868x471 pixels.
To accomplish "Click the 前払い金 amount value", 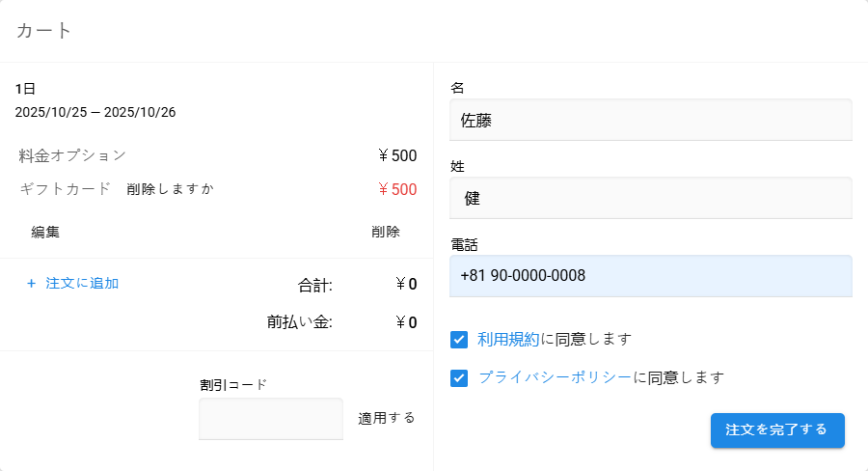I will click(x=406, y=322).
